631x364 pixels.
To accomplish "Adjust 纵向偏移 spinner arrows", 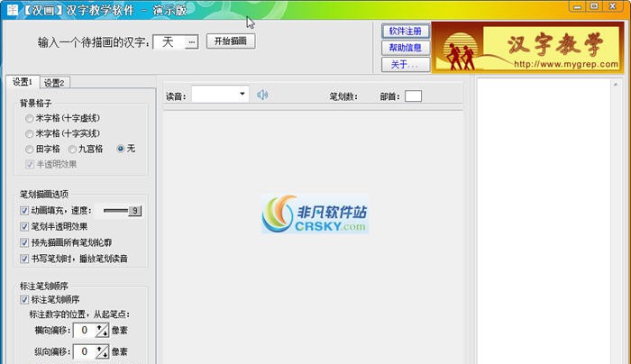I will pos(102,351).
